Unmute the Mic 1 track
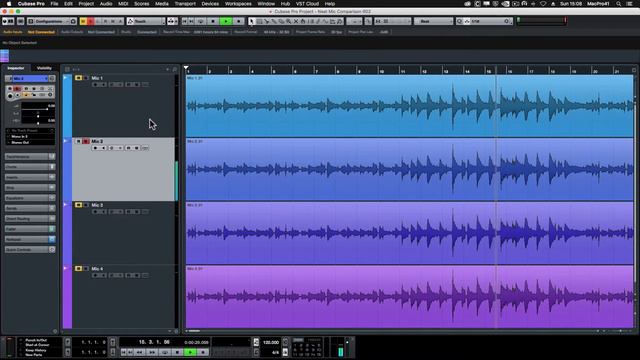The image size is (640, 360). pos(78,78)
